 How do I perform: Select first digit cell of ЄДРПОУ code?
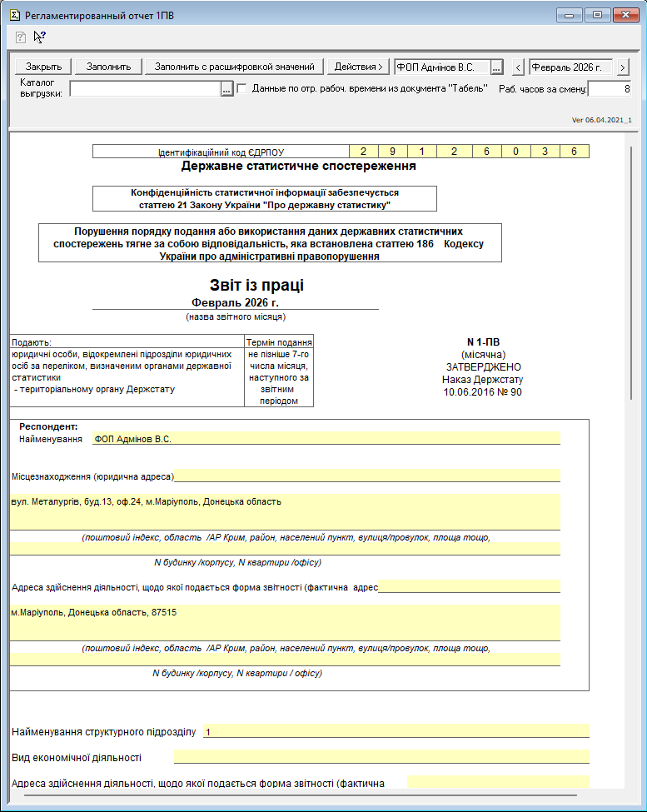click(x=363, y=152)
